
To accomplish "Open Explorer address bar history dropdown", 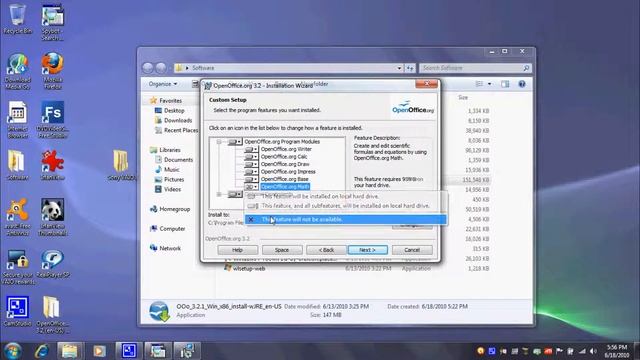I will pyautogui.click(x=399, y=68).
